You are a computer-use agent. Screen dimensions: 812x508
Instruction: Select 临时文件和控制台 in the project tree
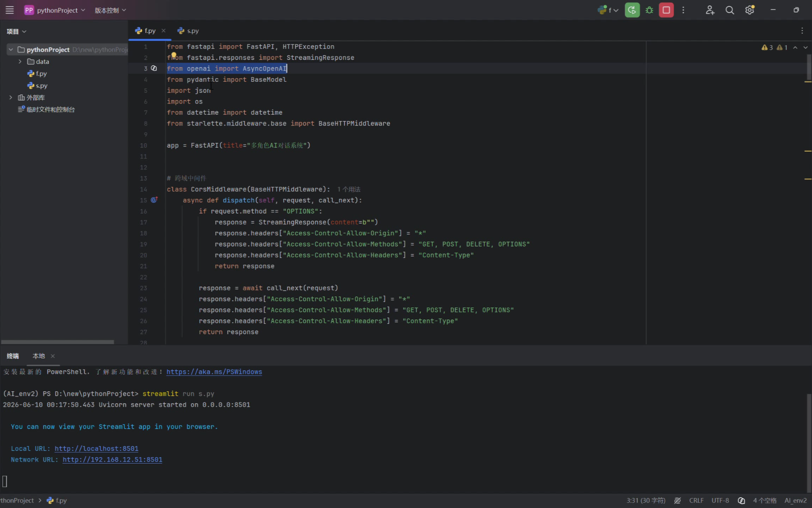(x=46, y=109)
